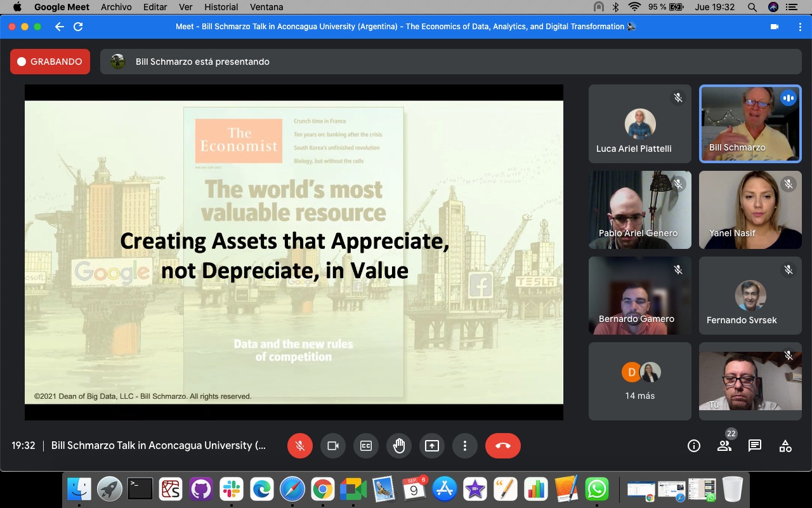Viewport: 812px width, 508px height.
Task: Open the Notification Center list icon
Action: [x=791, y=7]
